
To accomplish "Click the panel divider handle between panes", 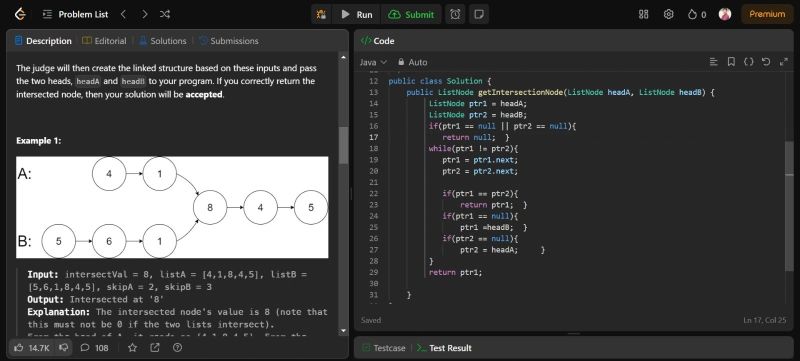I will coord(351,194).
